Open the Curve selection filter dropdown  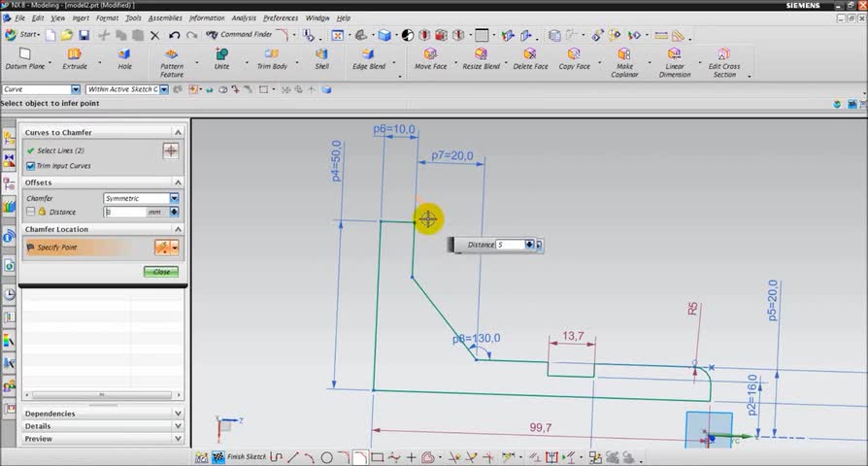[x=76, y=89]
